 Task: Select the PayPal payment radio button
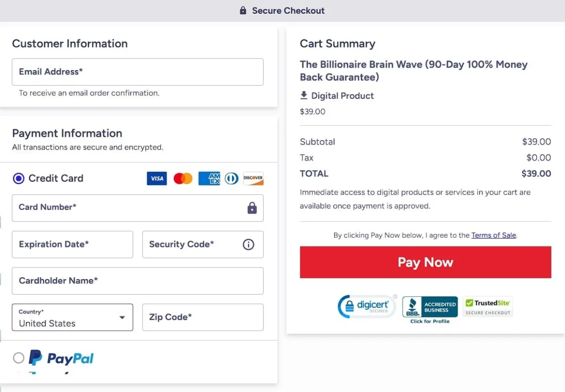(x=19, y=358)
